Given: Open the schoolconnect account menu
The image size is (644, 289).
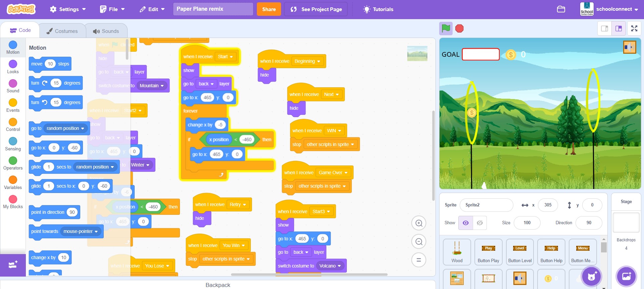Looking at the screenshot, I should [609, 9].
